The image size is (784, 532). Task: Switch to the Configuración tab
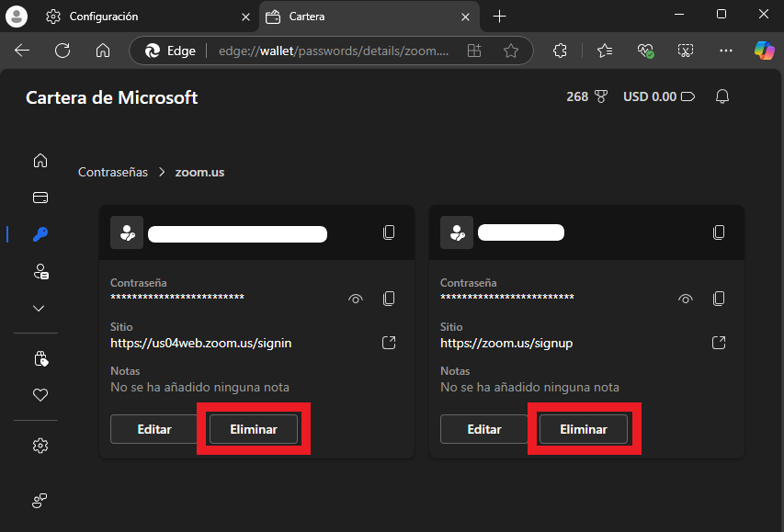tap(148, 17)
